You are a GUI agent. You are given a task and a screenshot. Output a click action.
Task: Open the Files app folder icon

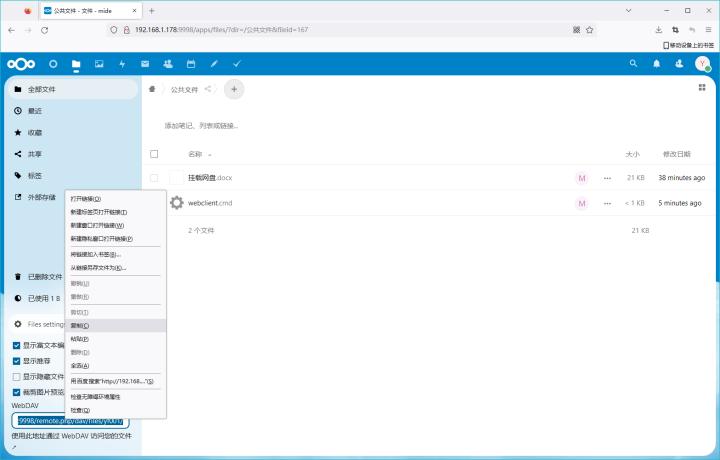pyautogui.click(x=76, y=64)
